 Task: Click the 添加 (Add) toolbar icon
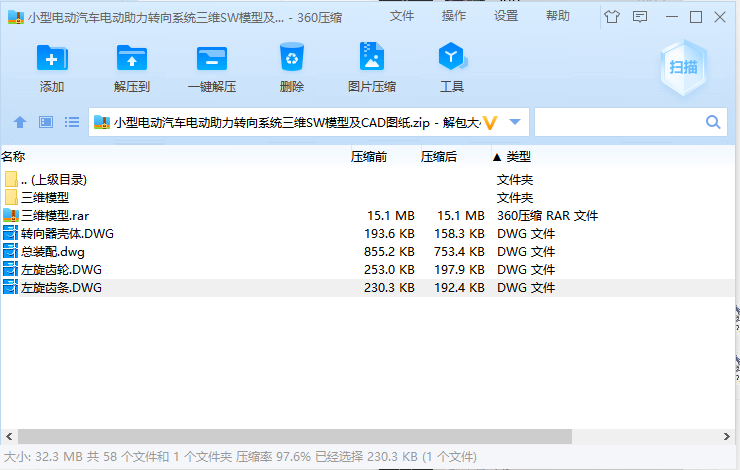[x=52, y=58]
